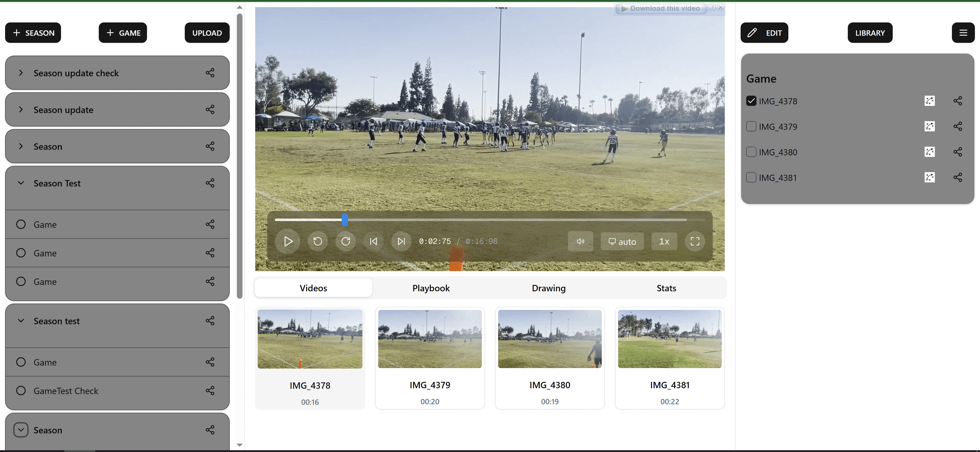Select Game radio under Season test

point(21,362)
